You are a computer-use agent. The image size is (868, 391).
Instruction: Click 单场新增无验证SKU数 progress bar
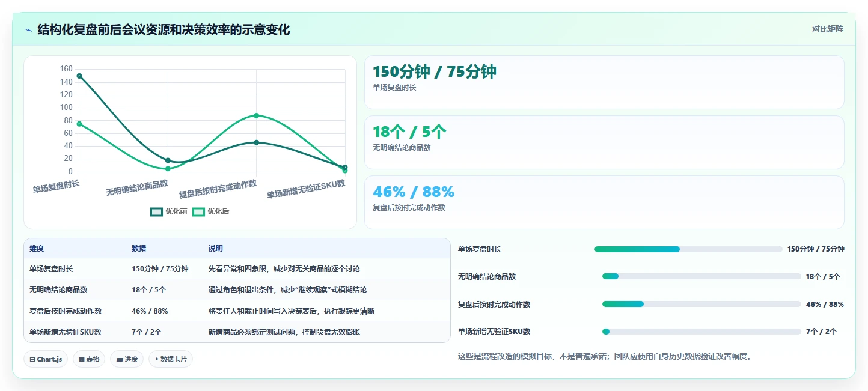(701, 332)
